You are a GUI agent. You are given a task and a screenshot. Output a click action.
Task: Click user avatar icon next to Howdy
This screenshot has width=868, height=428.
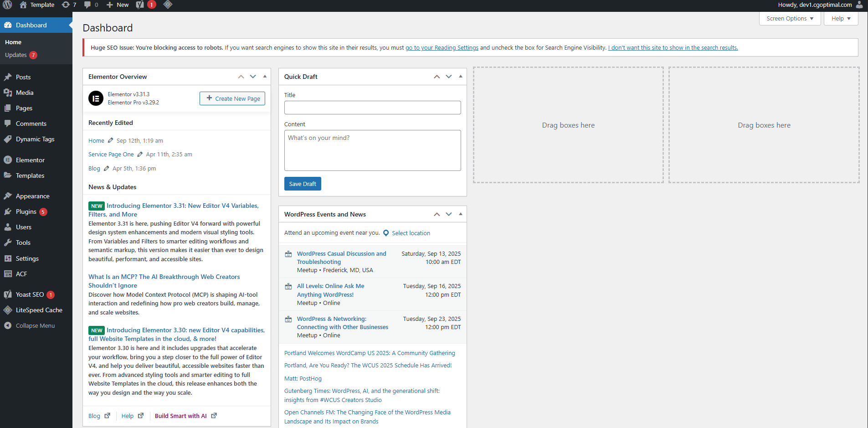(x=859, y=5)
